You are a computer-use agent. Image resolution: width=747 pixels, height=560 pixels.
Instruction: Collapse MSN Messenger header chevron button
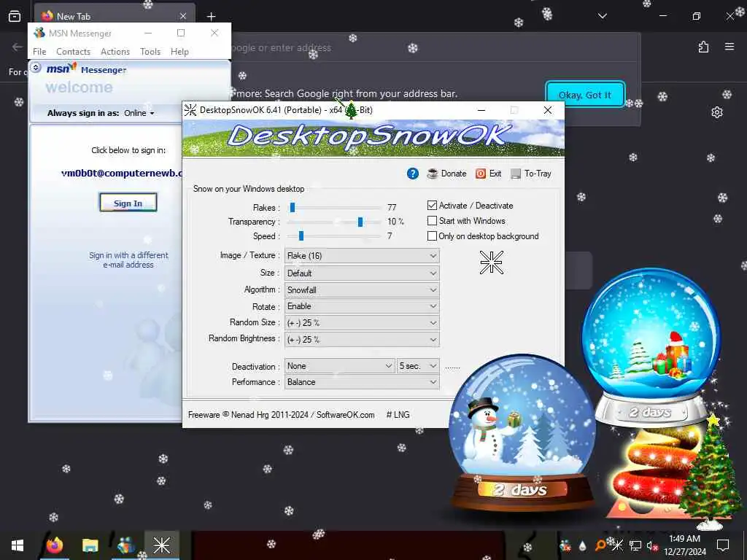(36, 68)
